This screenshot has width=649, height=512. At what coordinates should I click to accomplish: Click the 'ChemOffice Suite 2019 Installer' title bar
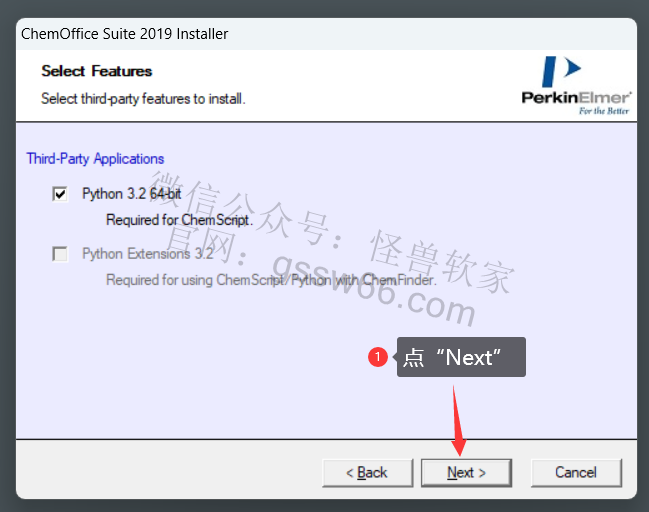point(326,34)
